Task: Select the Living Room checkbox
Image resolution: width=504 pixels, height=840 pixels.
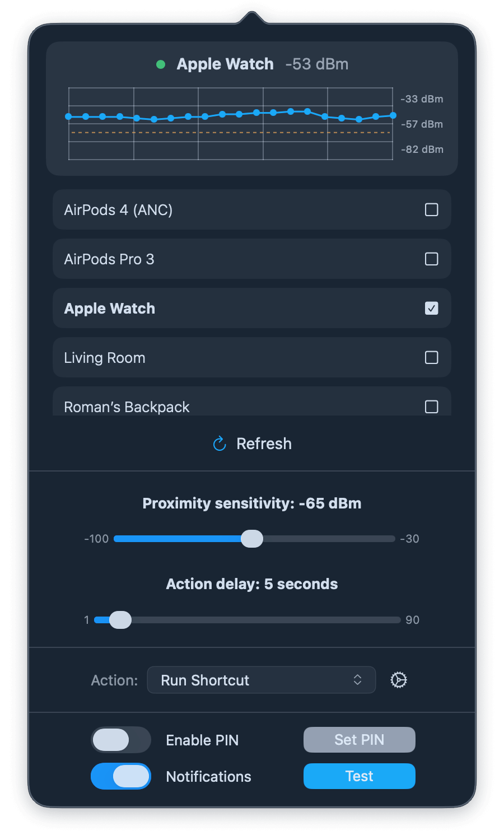Action: pos(431,357)
